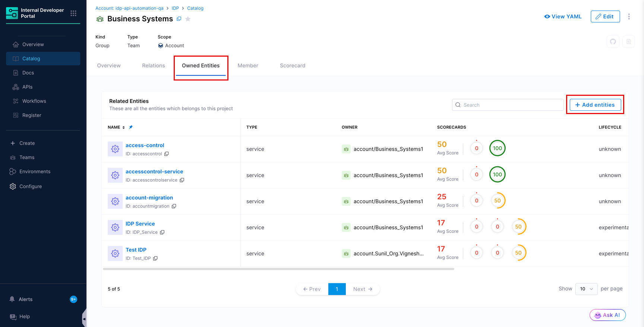Copy the accesscontrol ID
The height and width of the screenshot is (327, 644).
[167, 154]
